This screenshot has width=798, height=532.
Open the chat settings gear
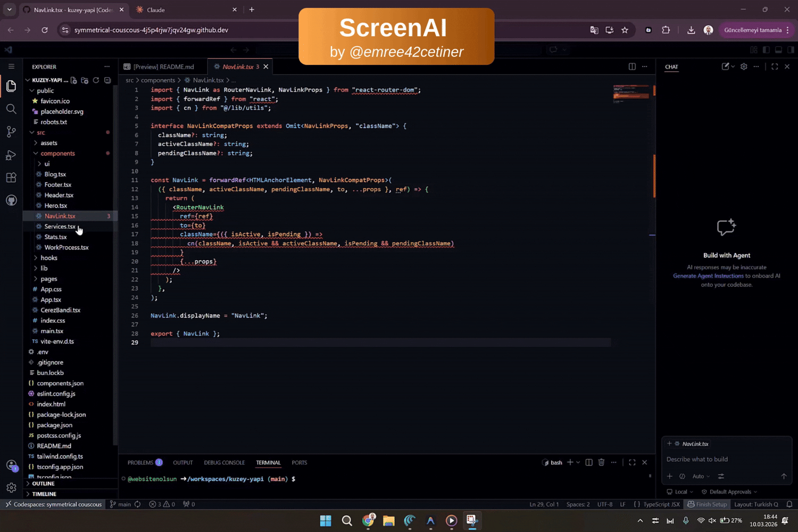[x=744, y=66]
